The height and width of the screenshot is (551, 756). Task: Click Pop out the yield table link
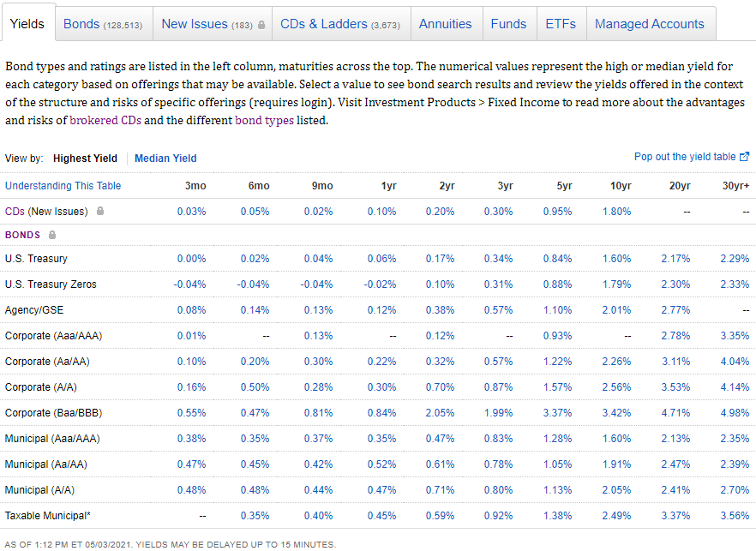click(x=684, y=157)
